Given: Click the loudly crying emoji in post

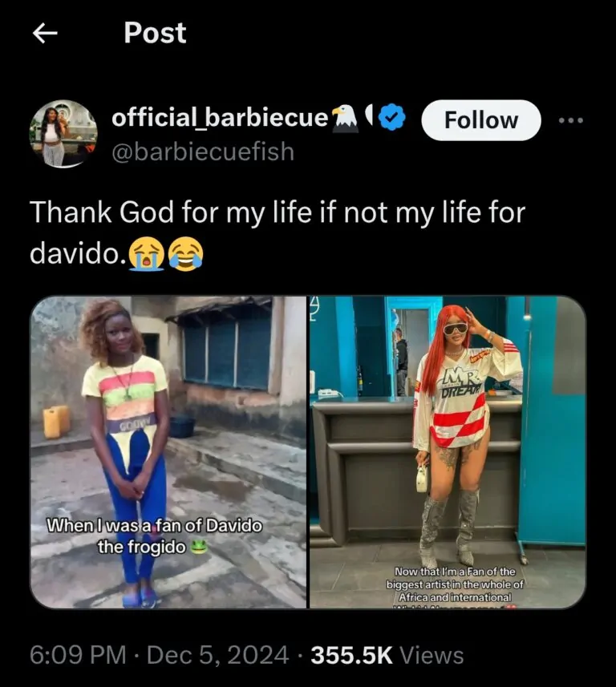Looking at the screenshot, I should [x=148, y=255].
